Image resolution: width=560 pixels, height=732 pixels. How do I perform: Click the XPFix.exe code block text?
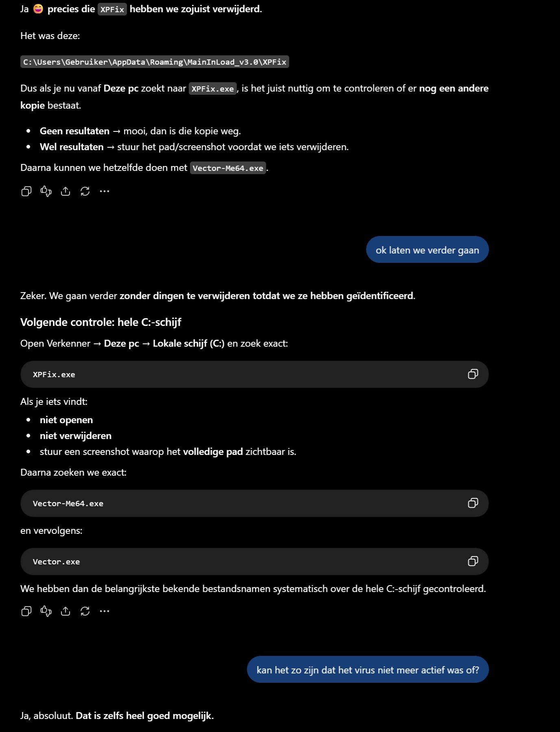point(54,374)
